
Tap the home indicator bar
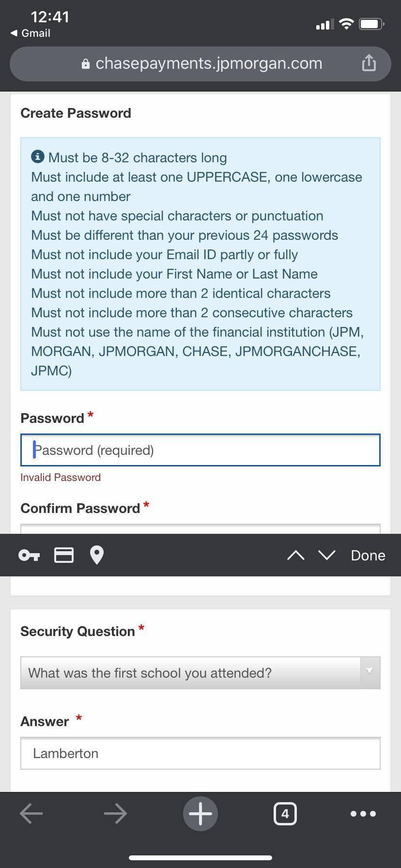[x=200, y=858]
